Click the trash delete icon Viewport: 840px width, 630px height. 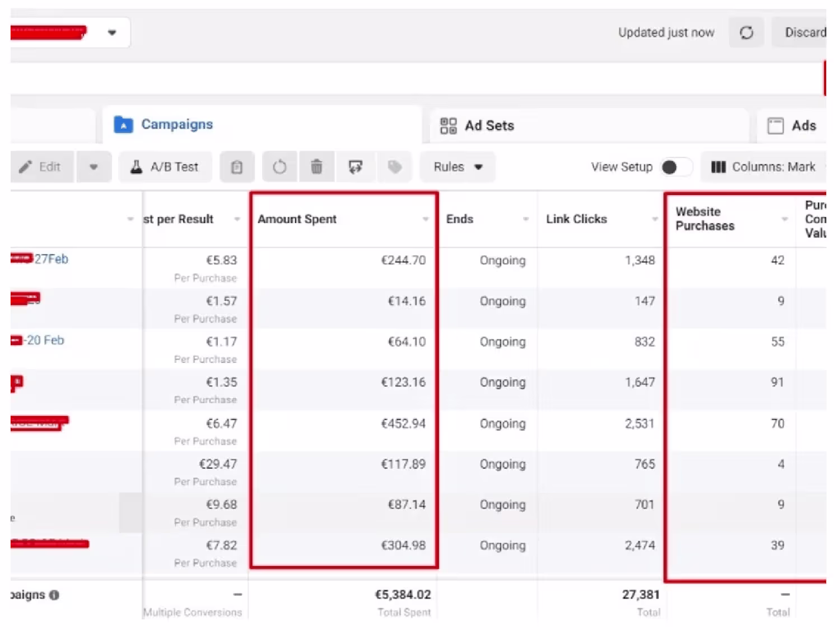316,167
